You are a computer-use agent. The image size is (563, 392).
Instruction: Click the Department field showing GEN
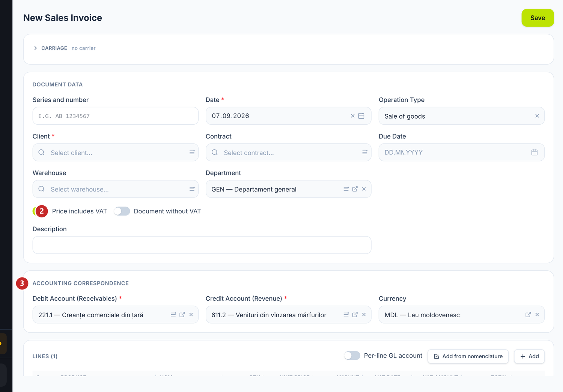click(x=289, y=189)
